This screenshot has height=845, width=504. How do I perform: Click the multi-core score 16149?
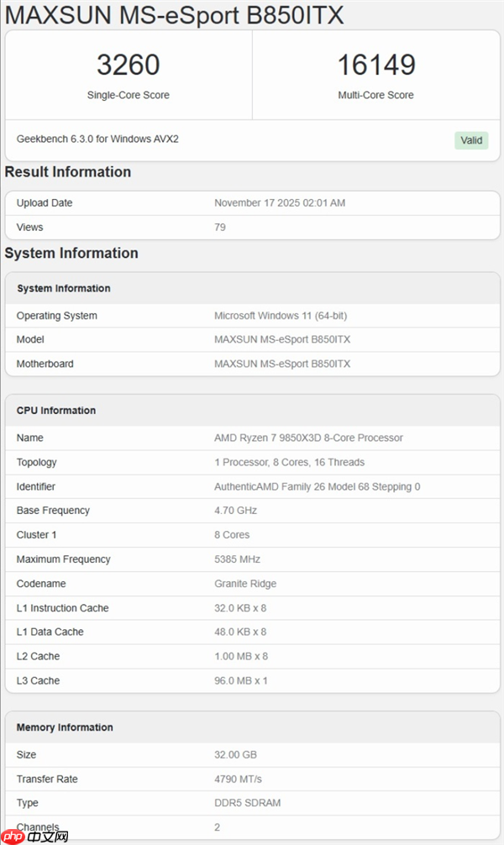click(x=375, y=66)
